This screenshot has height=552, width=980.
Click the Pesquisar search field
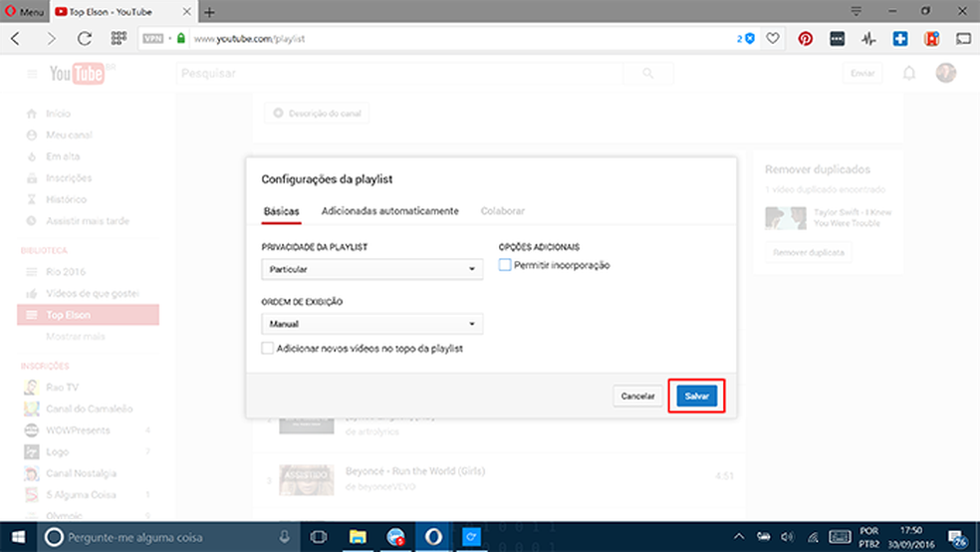tap(400, 74)
